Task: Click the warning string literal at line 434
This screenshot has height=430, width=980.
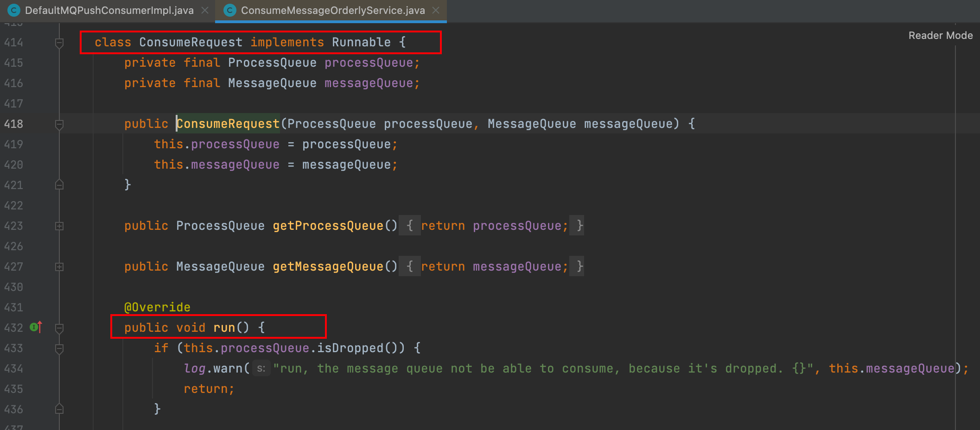Action: point(543,368)
